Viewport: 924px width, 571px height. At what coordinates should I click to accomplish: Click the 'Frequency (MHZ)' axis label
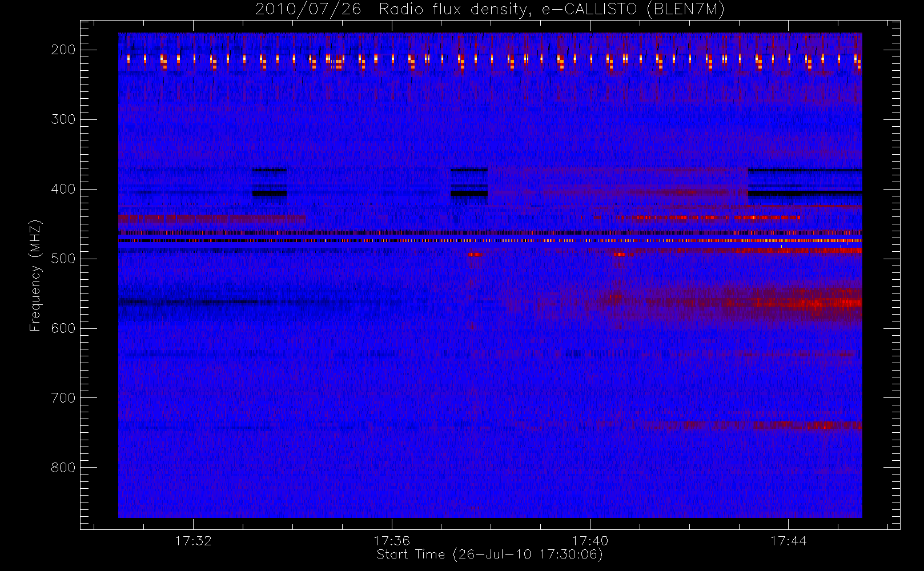pos(35,275)
